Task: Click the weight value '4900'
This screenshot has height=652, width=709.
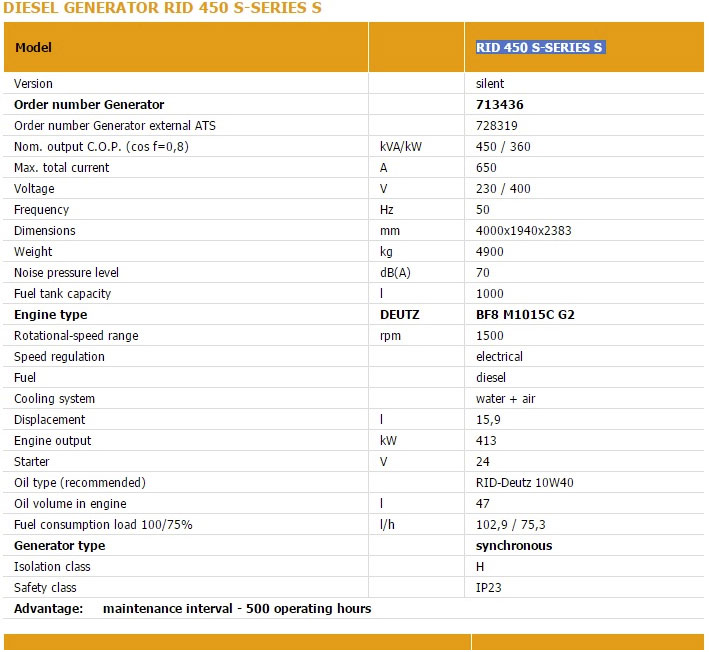Action: point(490,252)
